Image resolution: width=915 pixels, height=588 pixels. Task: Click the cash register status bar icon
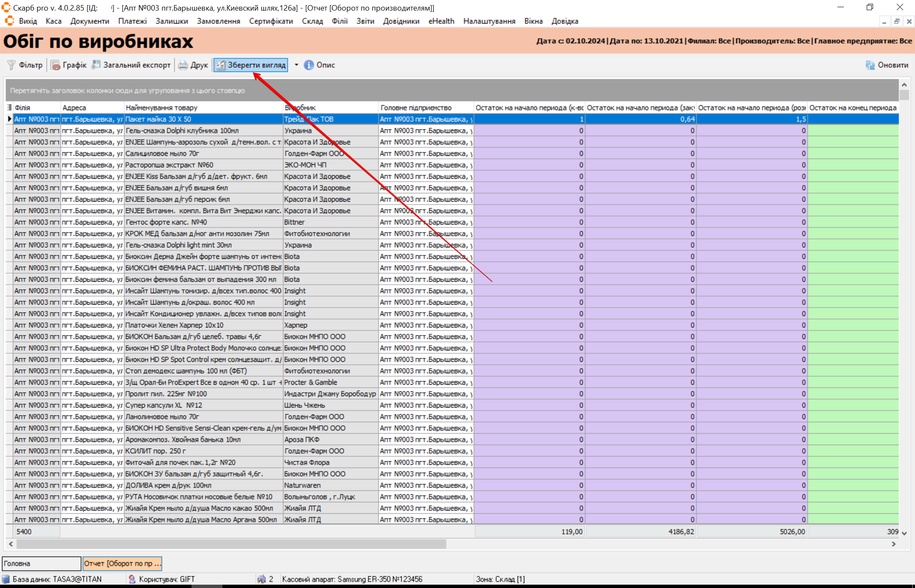tap(261, 579)
